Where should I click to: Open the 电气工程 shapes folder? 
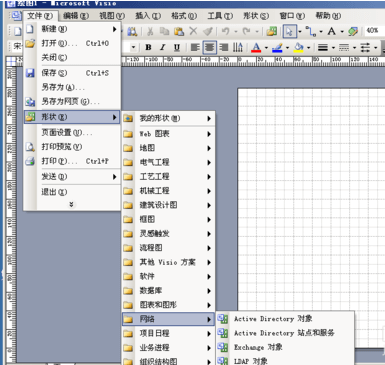point(168,162)
